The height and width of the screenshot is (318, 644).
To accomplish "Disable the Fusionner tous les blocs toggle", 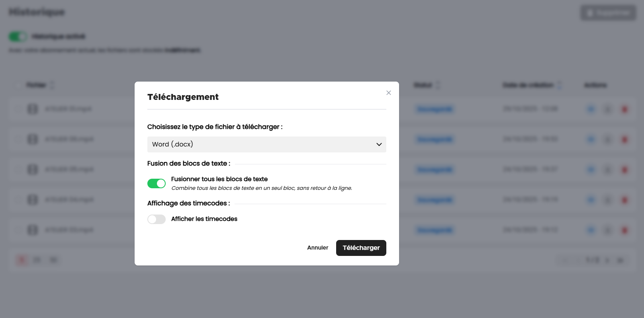I will click(157, 183).
